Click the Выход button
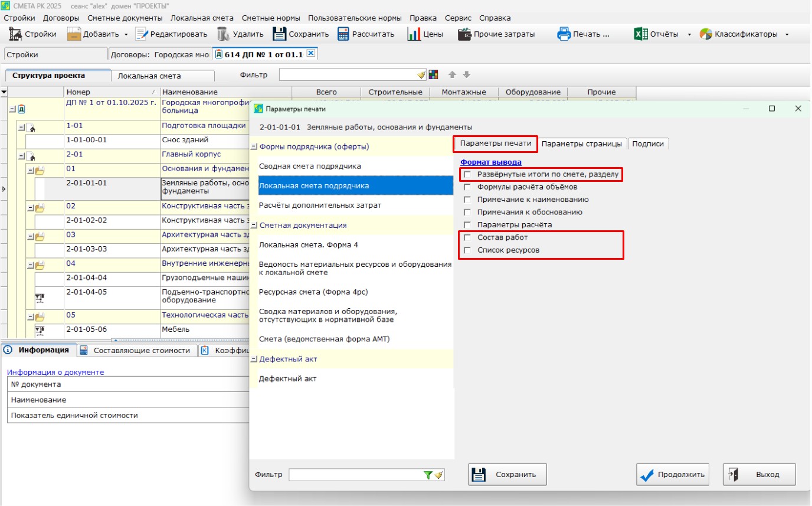The image size is (812, 506). pyautogui.click(x=759, y=474)
